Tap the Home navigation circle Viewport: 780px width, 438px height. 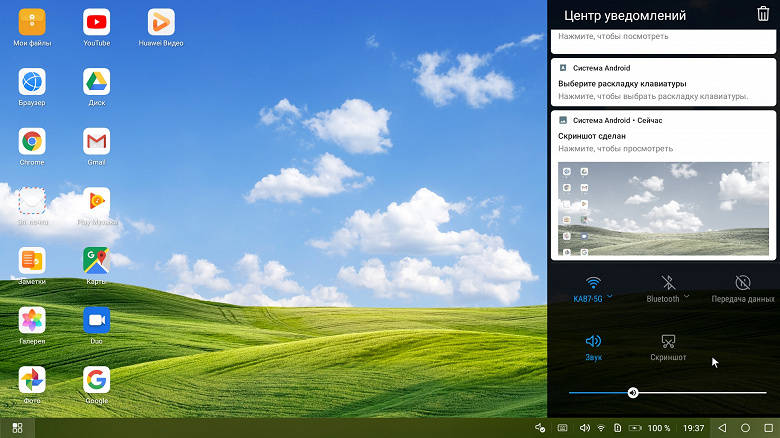coord(745,428)
